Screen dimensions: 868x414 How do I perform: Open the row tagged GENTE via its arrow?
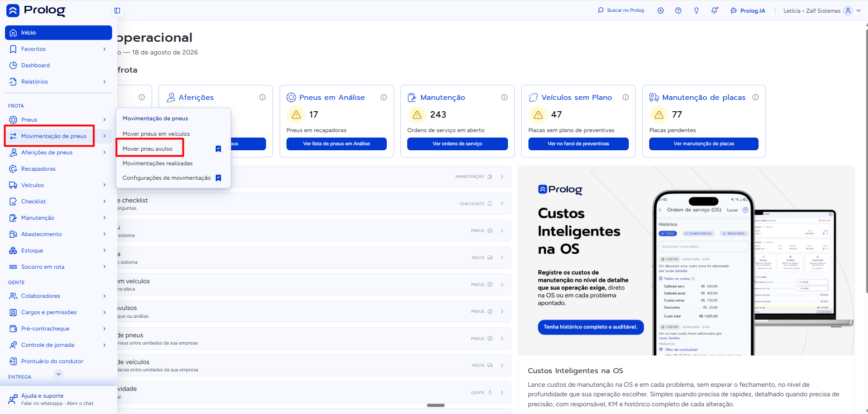point(502,393)
